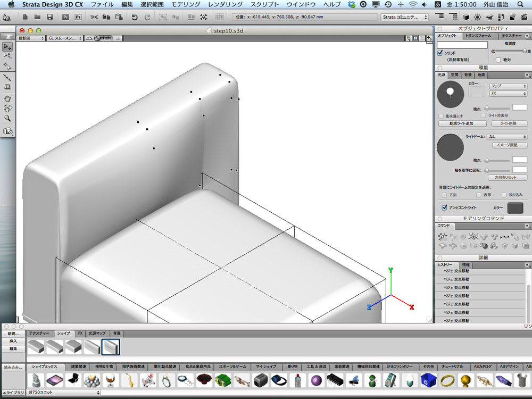Open the ライトドーム dropdown
Screen dimensions: 532x399
507,136
